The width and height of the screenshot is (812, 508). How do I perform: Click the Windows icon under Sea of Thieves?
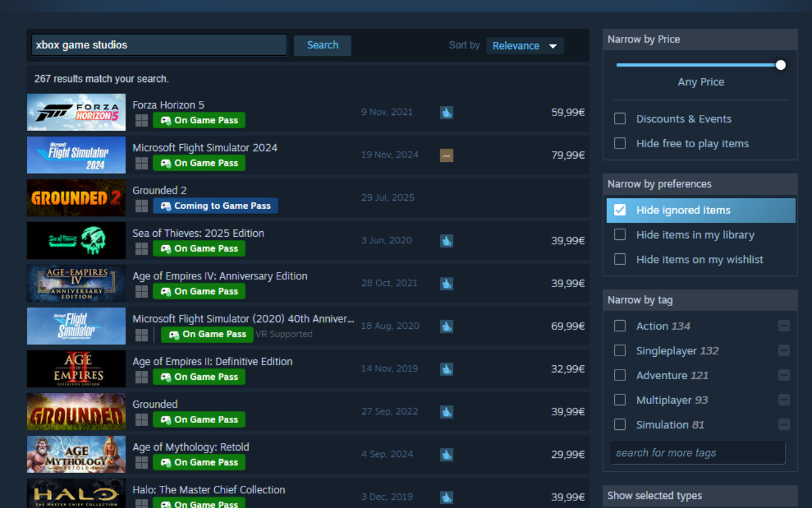[141, 249]
